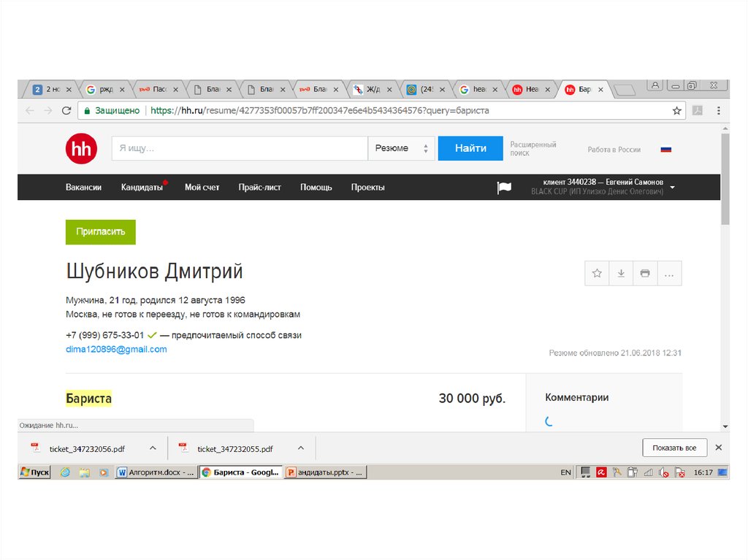Open more actions with three-dots icon
748x560 pixels.
669,273
